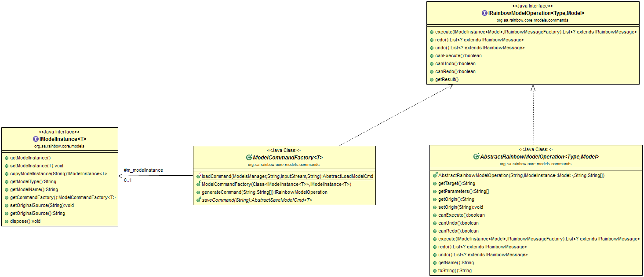Select the setOriginalSource(String):void method
The height and width of the screenshot is (277, 644).
pyautogui.click(x=42, y=205)
